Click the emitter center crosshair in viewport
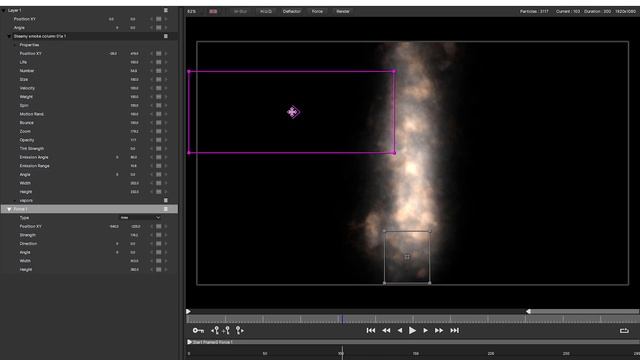The height and width of the screenshot is (360, 640). pyautogui.click(x=407, y=257)
